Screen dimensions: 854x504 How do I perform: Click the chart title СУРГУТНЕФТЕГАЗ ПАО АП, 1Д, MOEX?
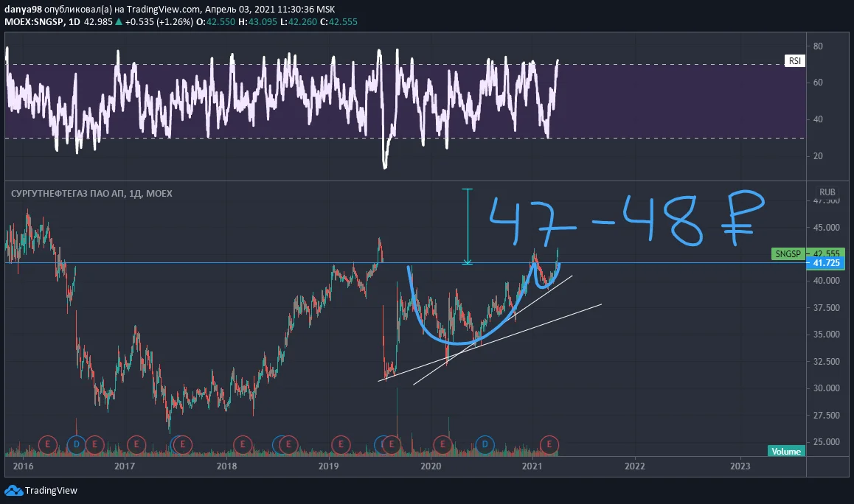(91, 193)
